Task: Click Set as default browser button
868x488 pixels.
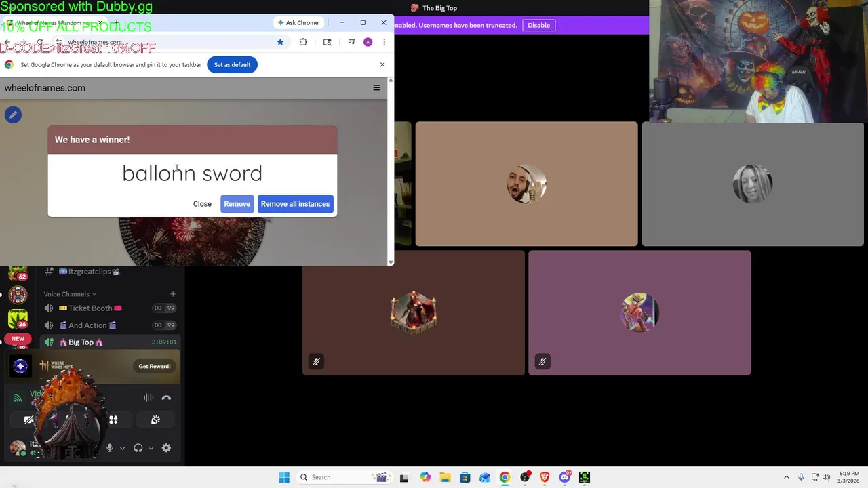Action: pyautogui.click(x=232, y=64)
